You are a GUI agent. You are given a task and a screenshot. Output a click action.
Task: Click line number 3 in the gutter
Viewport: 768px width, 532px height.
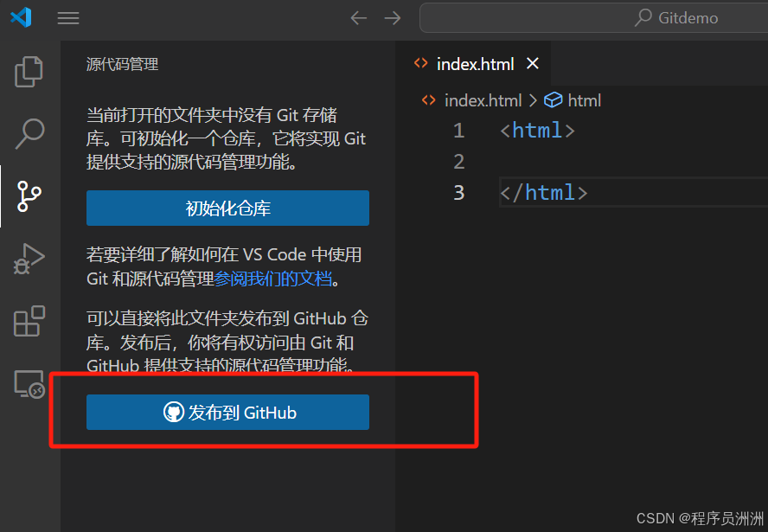(459, 193)
